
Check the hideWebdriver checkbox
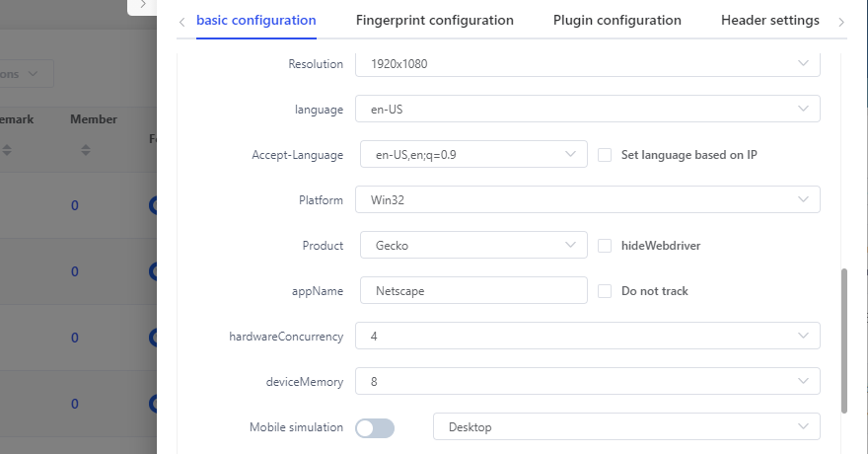(605, 246)
